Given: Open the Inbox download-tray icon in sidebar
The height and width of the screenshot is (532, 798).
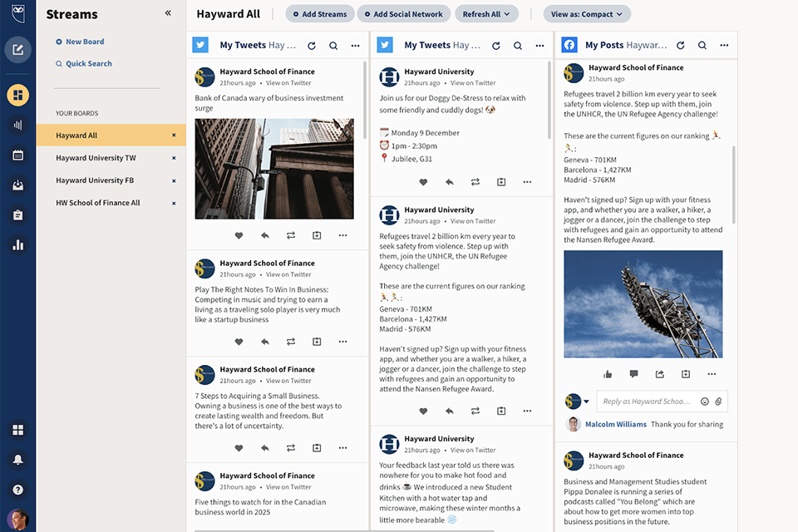Looking at the screenshot, I should (x=17, y=185).
